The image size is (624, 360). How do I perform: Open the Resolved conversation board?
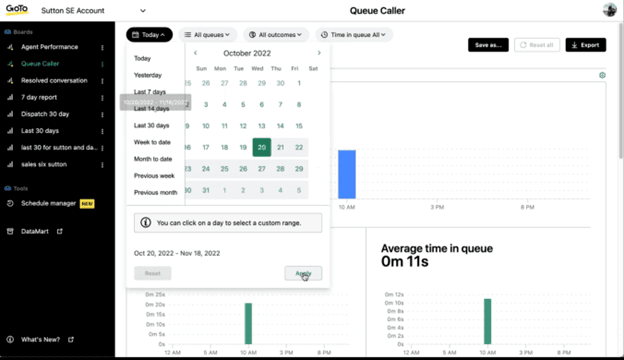[x=54, y=80]
